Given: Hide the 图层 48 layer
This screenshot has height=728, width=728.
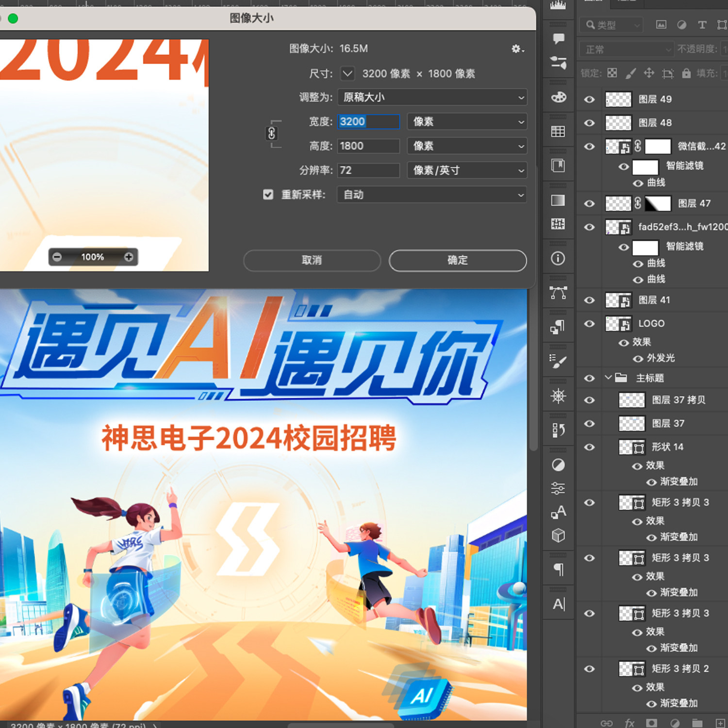Looking at the screenshot, I should tap(589, 123).
